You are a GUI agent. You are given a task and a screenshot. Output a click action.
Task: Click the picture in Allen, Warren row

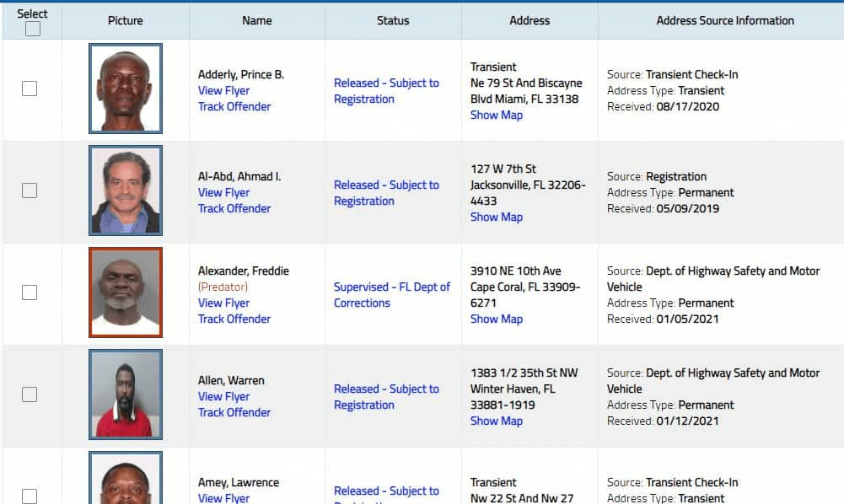[125, 394]
